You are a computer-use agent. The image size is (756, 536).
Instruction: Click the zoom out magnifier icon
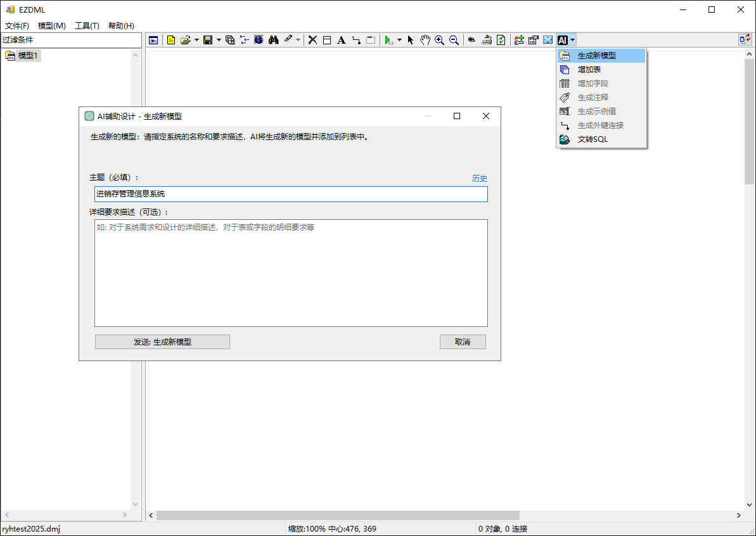[454, 40]
